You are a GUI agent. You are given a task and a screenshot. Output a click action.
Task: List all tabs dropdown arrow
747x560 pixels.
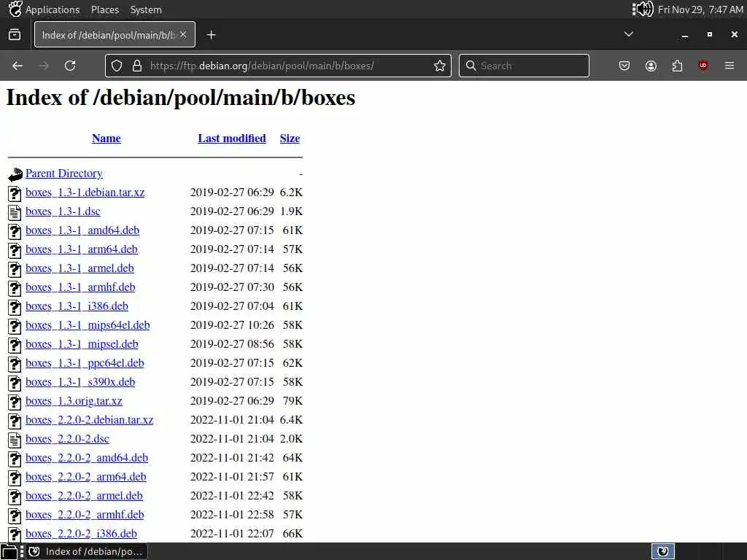[x=629, y=34]
